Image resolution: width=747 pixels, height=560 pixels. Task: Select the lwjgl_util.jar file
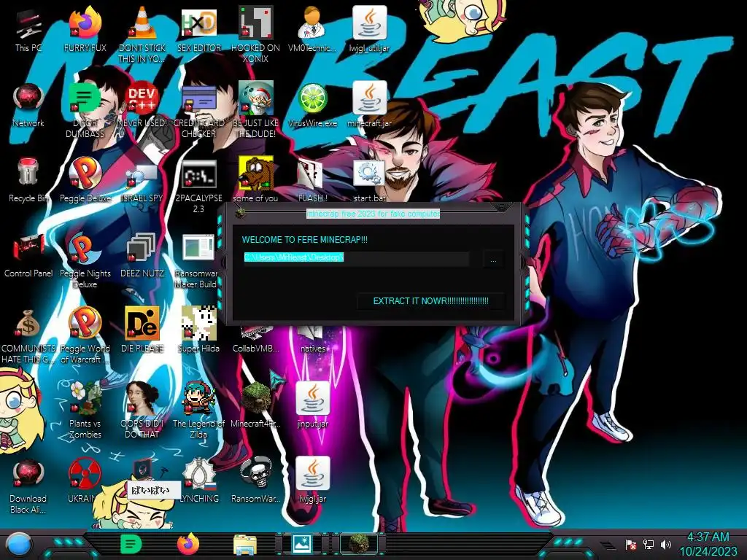click(369, 29)
